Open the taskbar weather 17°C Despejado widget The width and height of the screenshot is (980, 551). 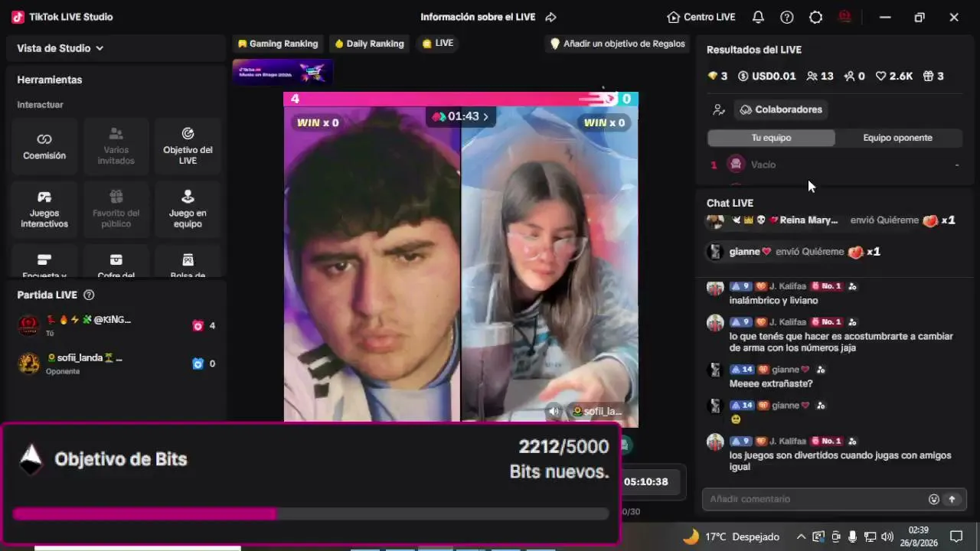point(730,536)
